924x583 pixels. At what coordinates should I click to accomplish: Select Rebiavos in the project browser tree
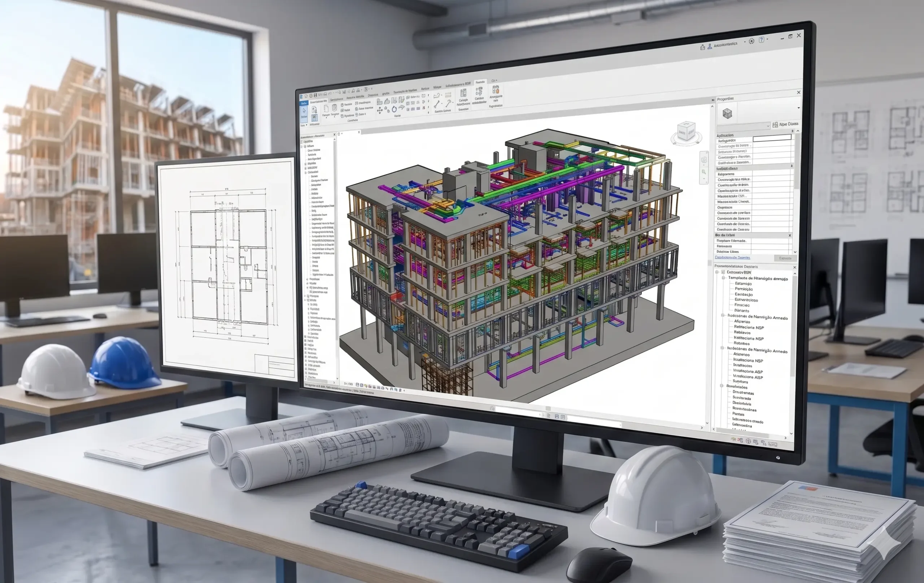tap(742, 333)
